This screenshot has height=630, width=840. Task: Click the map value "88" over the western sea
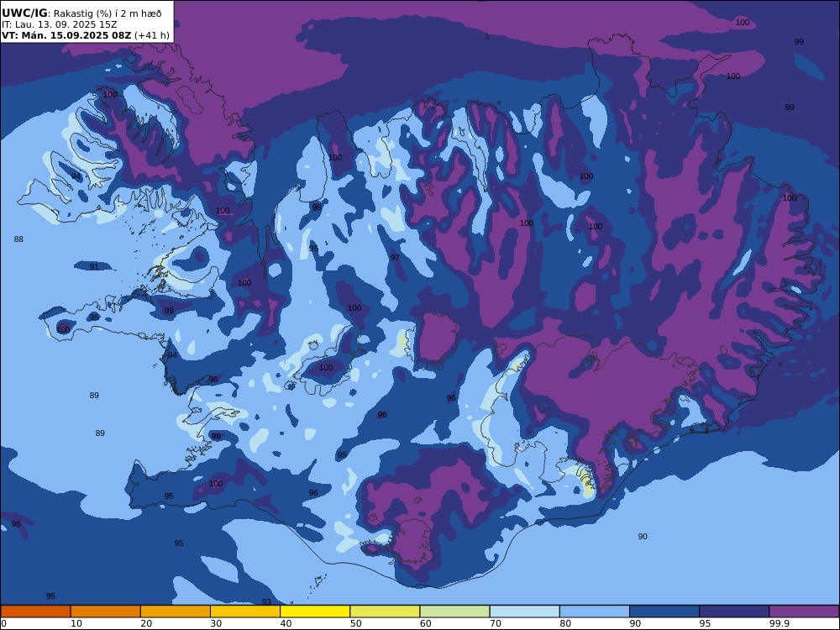coord(18,239)
